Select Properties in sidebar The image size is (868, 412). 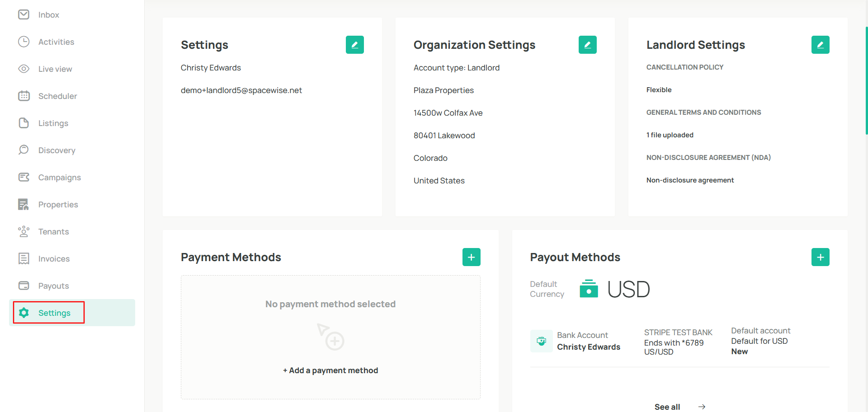click(x=58, y=205)
